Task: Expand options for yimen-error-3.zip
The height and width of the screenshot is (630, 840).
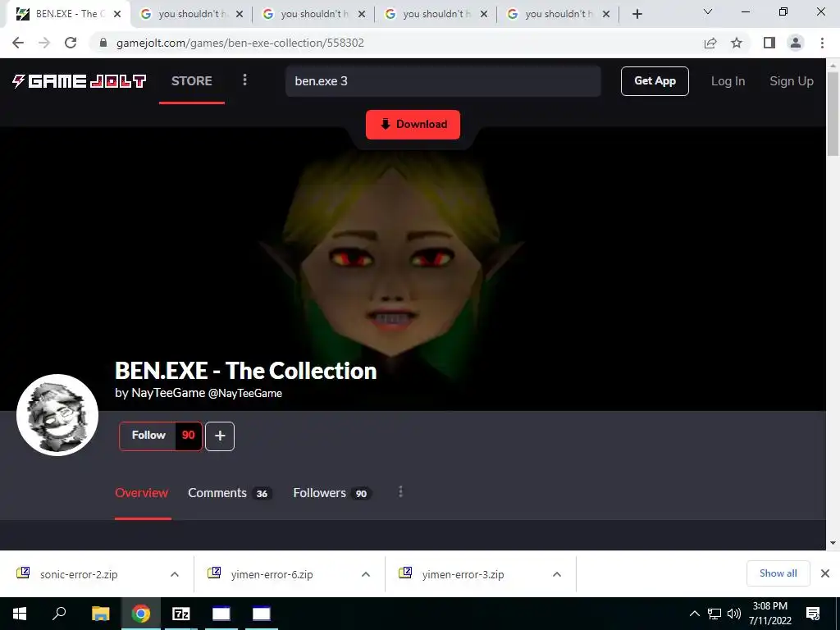Action: [557, 574]
